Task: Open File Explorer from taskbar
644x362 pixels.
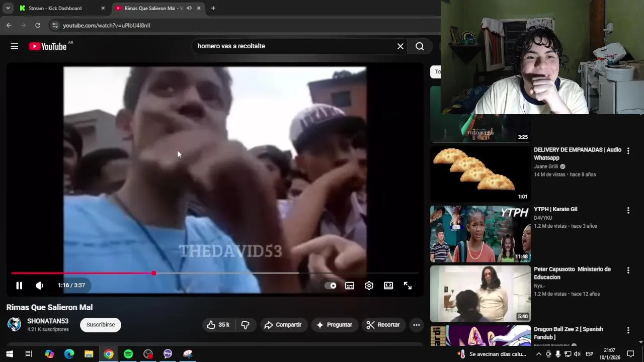Action: point(89,354)
